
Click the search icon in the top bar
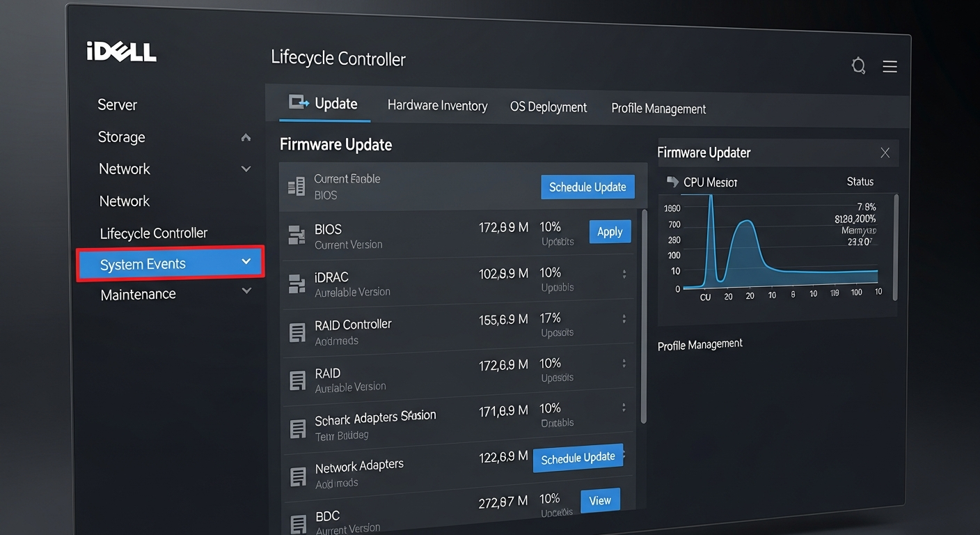point(858,65)
